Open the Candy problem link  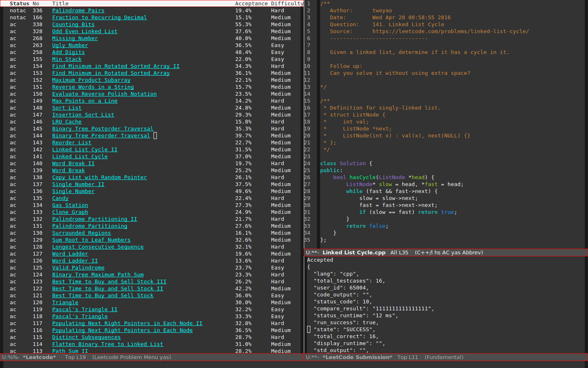tap(60, 198)
